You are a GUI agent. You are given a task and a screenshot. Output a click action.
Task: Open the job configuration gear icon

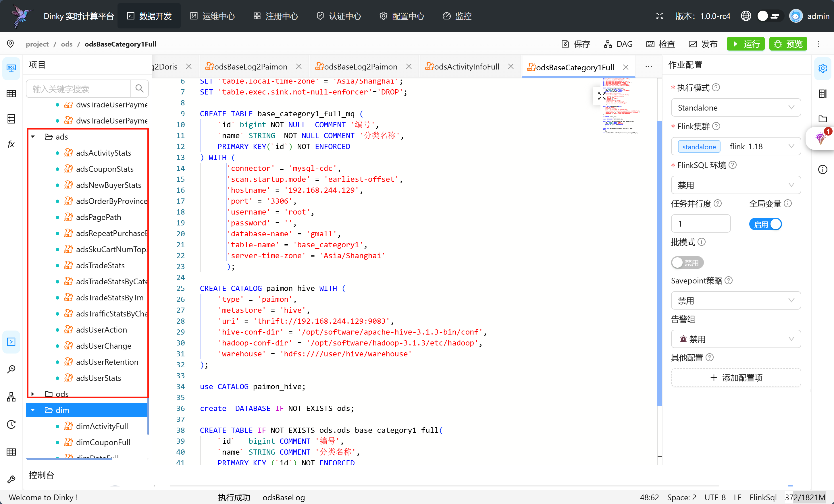(x=823, y=68)
